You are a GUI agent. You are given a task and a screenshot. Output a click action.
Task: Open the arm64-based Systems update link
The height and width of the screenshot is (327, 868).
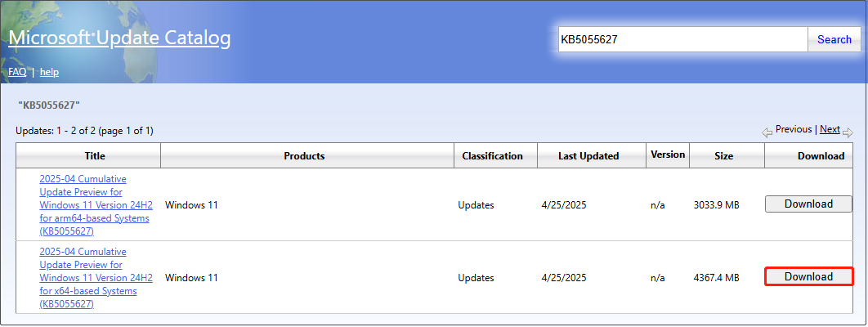(94, 205)
